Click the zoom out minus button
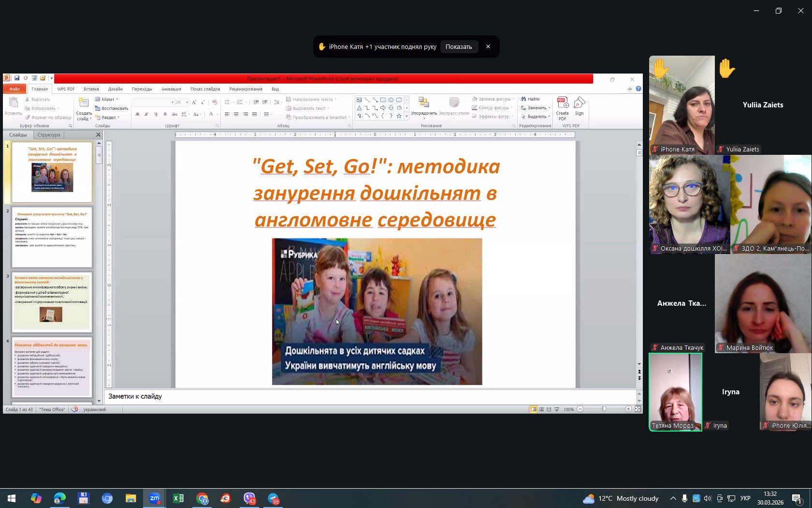This screenshot has width=812, height=508. click(x=580, y=409)
